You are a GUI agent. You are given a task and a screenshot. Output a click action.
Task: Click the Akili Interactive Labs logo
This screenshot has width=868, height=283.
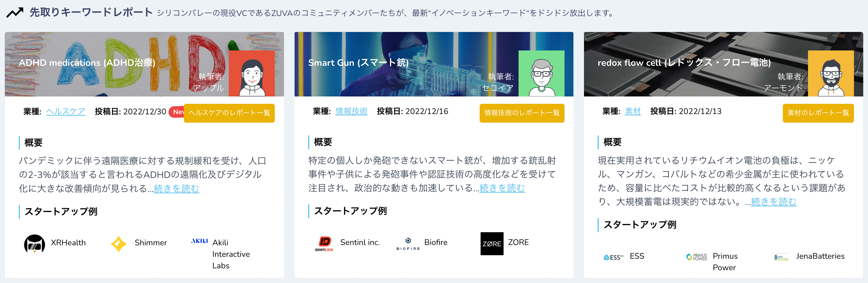click(x=199, y=241)
